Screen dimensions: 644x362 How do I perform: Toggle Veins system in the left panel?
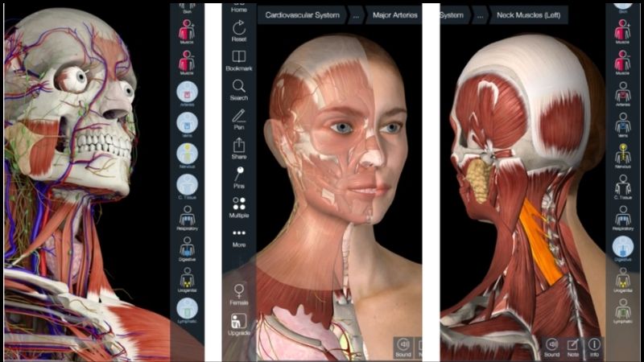[187, 125]
